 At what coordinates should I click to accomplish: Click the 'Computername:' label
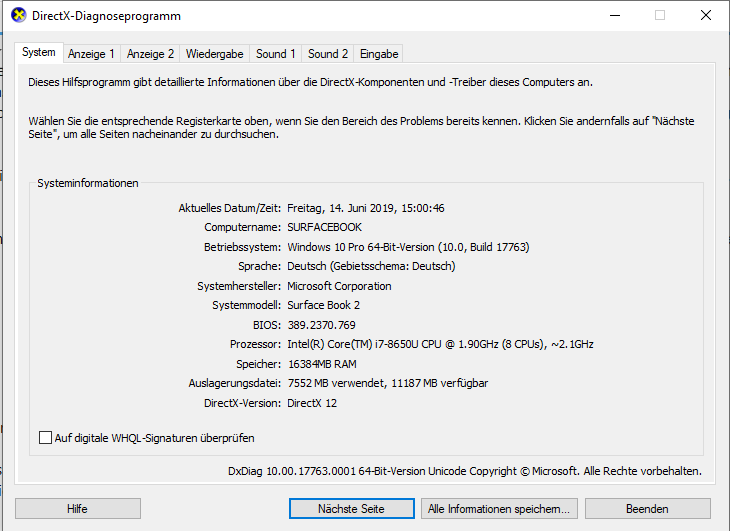coord(243,227)
